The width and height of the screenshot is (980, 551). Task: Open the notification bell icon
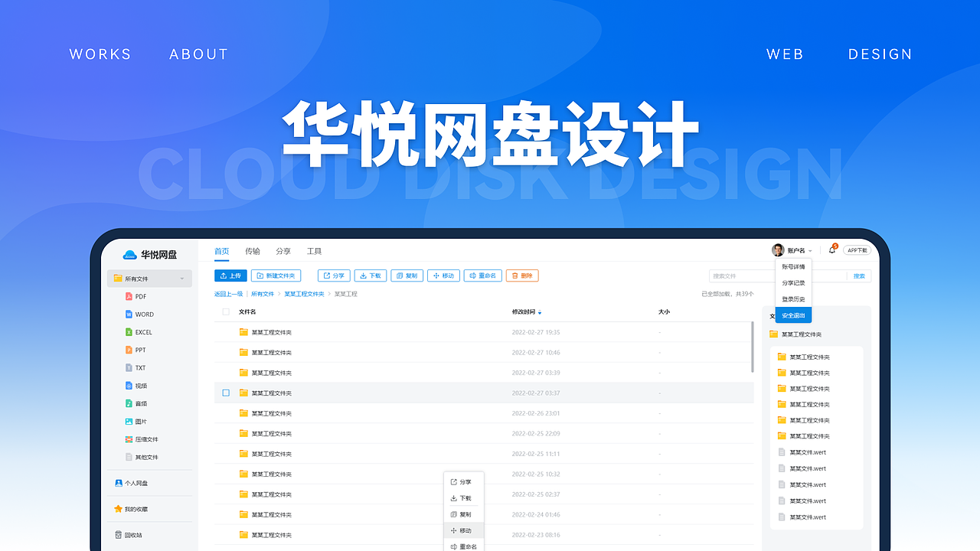pos(831,249)
